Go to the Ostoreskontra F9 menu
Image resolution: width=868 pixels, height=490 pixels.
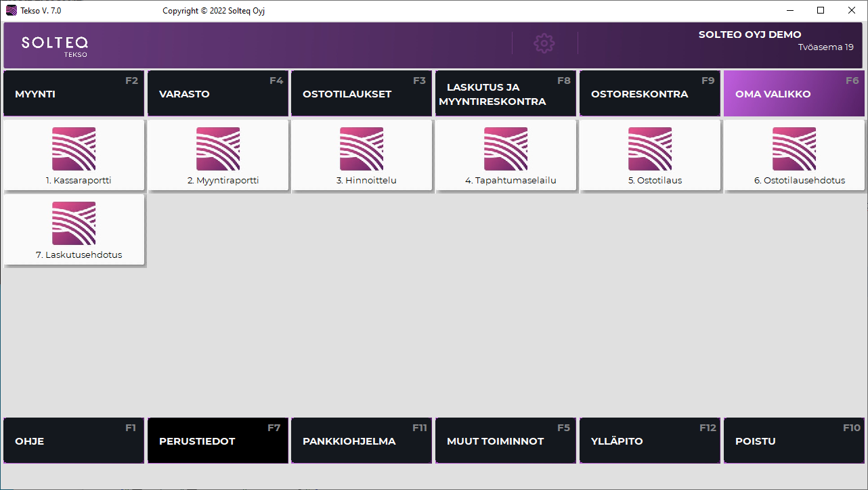(x=650, y=94)
